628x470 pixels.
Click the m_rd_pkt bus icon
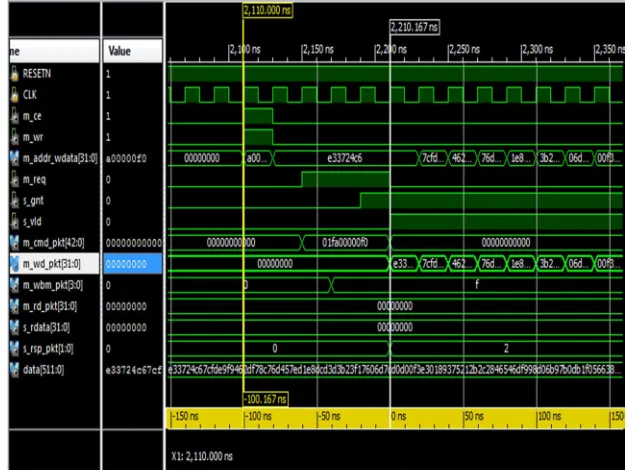14,306
